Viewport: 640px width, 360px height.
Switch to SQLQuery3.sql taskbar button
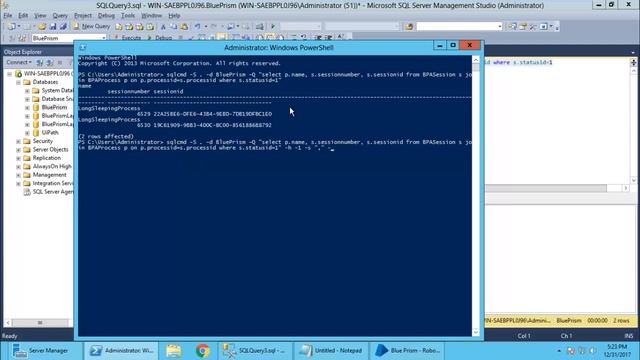(x=255, y=351)
